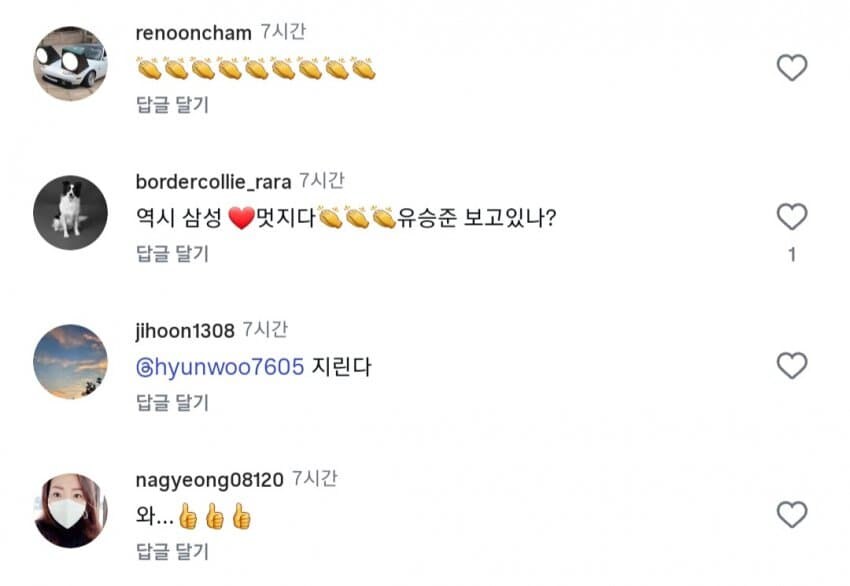The height and width of the screenshot is (586, 850).
Task: Like nagyeong08120's thumbs-up comment
Action: click(x=791, y=515)
